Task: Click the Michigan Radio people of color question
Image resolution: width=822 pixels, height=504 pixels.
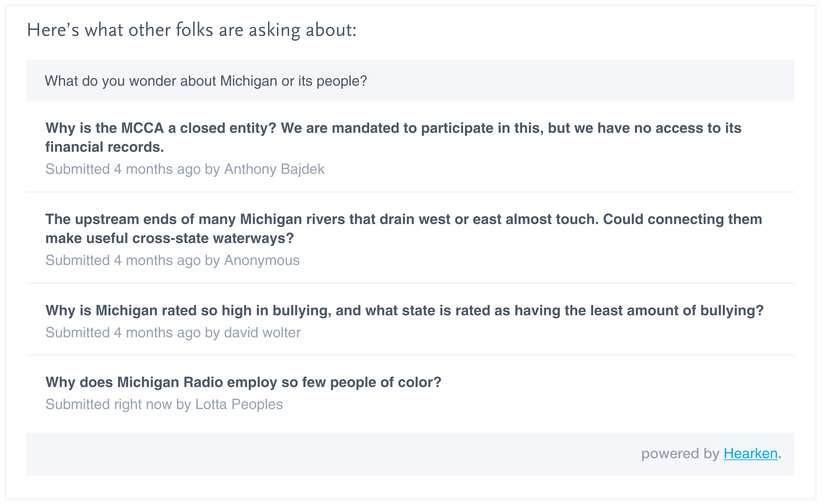Action: pos(243,382)
